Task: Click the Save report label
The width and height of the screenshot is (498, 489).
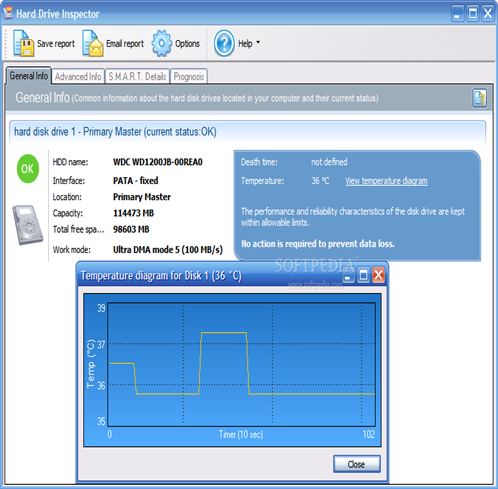Action: click(56, 44)
